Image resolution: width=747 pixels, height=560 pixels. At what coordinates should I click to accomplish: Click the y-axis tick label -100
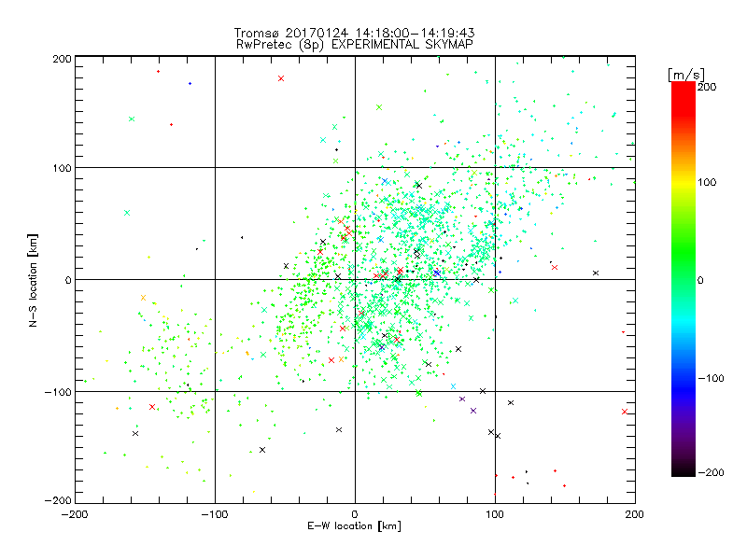(58, 392)
